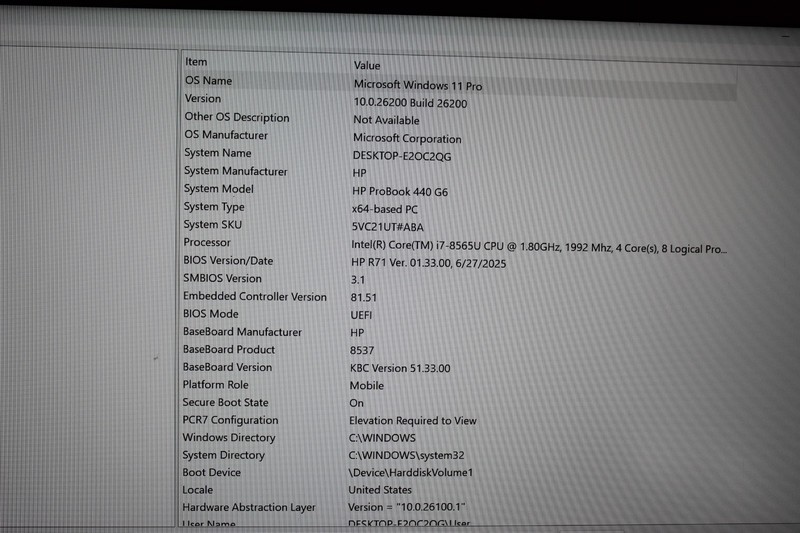Select 'KBC Version 51.33.00' value
800x533 pixels.
click(x=400, y=368)
